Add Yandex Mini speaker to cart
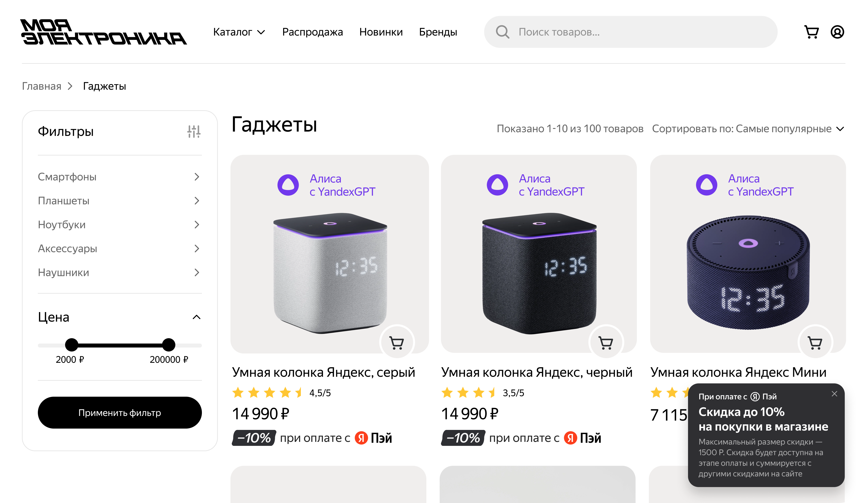The image size is (868, 503). [x=815, y=343]
